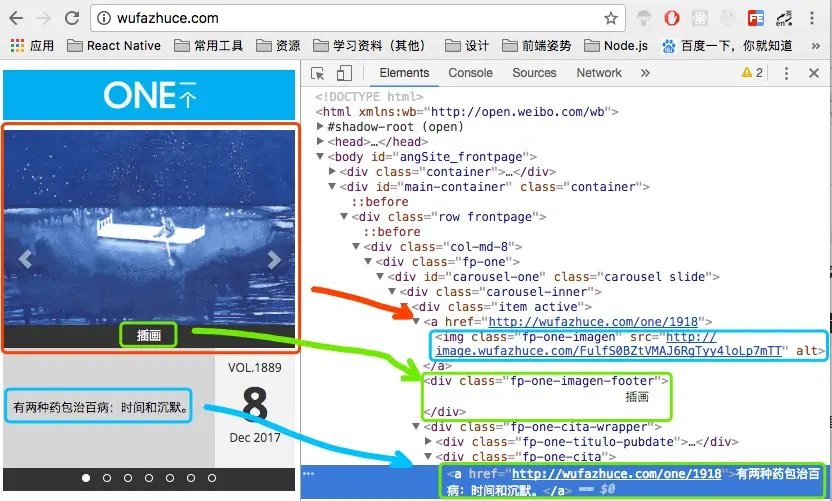Go back using browser back arrow
The height and width of the screenshot is (501, 832).
[x=16, y=19]
